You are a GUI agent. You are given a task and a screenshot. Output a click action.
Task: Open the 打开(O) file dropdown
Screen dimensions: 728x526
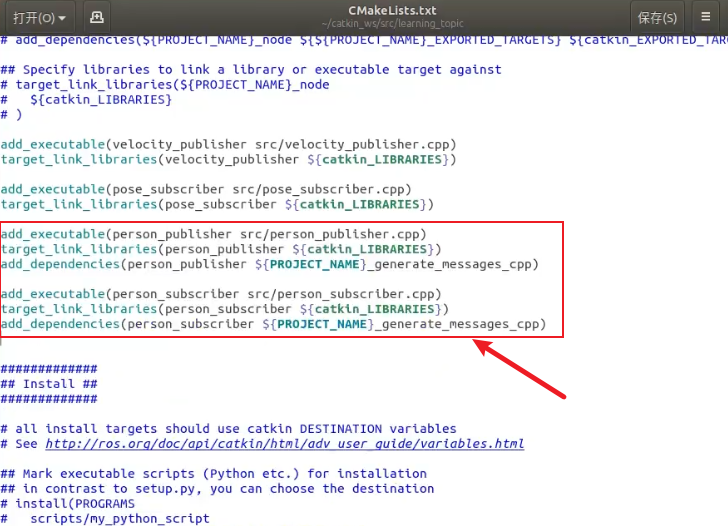click(x=39, y=17)
